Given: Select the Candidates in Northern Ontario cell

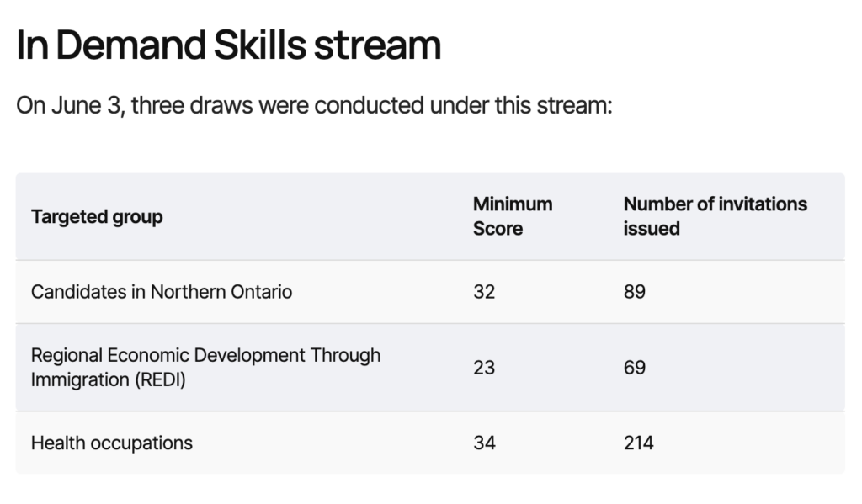Looking at the screenshot, I should click(x=162, y=292).
